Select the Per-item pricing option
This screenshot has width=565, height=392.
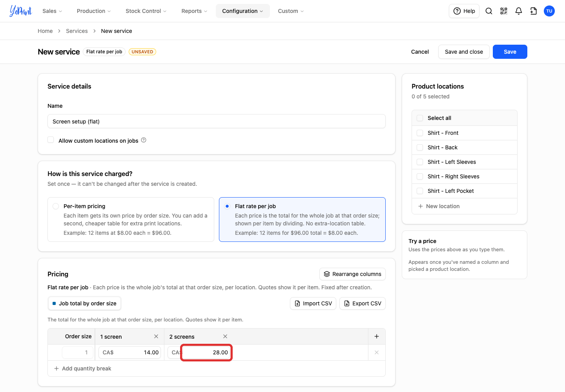click(131, 220)
